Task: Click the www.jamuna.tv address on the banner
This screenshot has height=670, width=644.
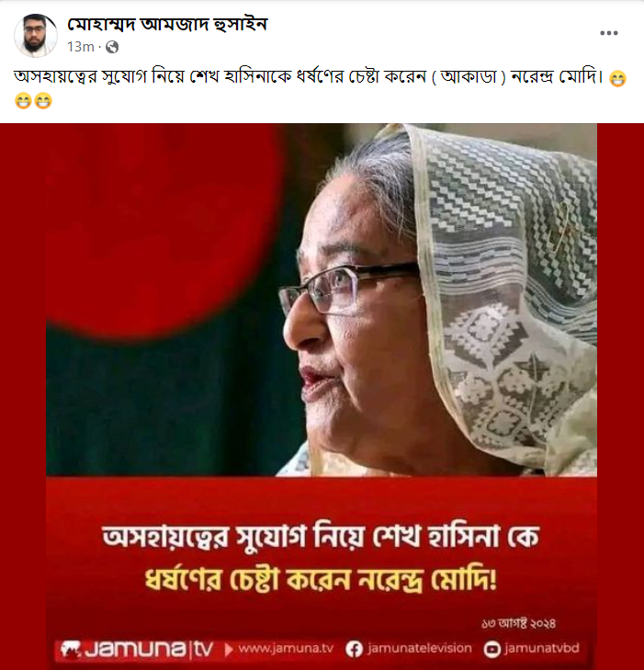Action: click(x=286, y=649)
